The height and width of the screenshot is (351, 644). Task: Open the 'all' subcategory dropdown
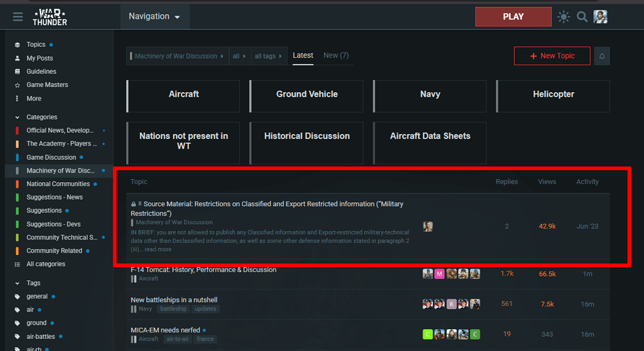pos(239,56)
